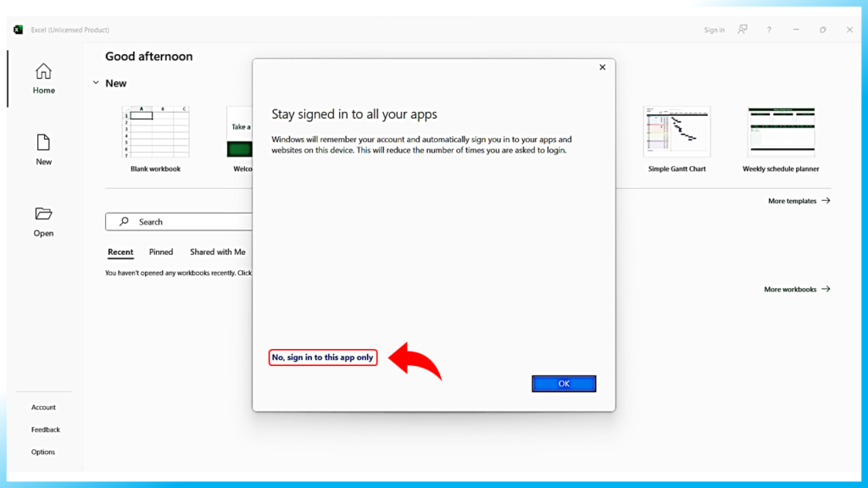Switch to the Pinned tab
The width and height of the screenshot is (868, 488).
pos(161,252)
